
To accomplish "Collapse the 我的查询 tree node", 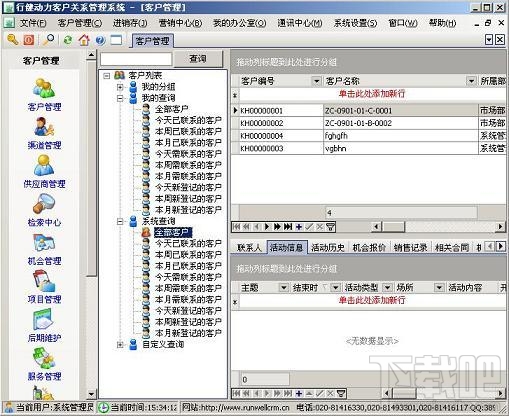I will (120, 99).
